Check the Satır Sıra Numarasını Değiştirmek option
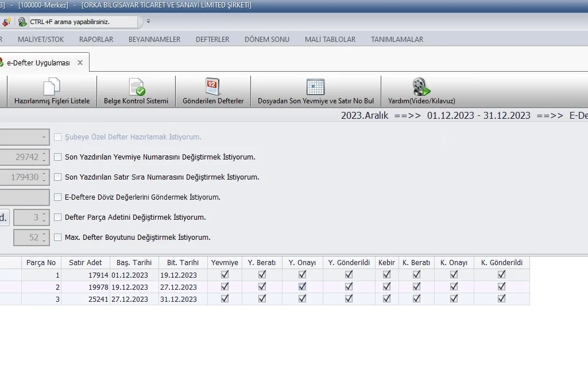Viewport: 588px width, 381px height. 58,177
